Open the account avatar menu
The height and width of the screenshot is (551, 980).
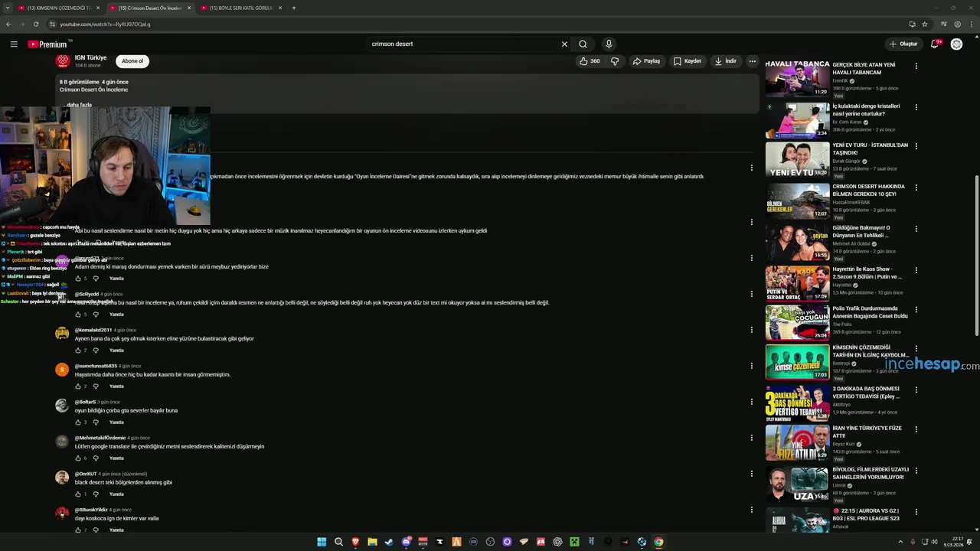(x=956, y=44)
